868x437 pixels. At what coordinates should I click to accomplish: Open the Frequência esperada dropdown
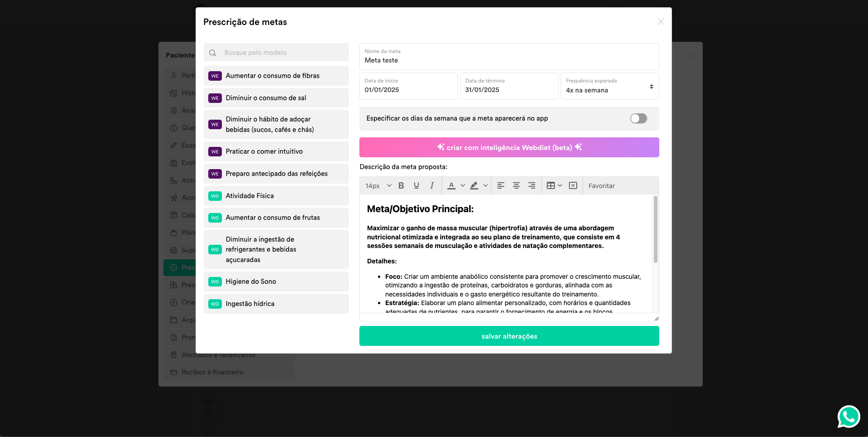point(610,86)
